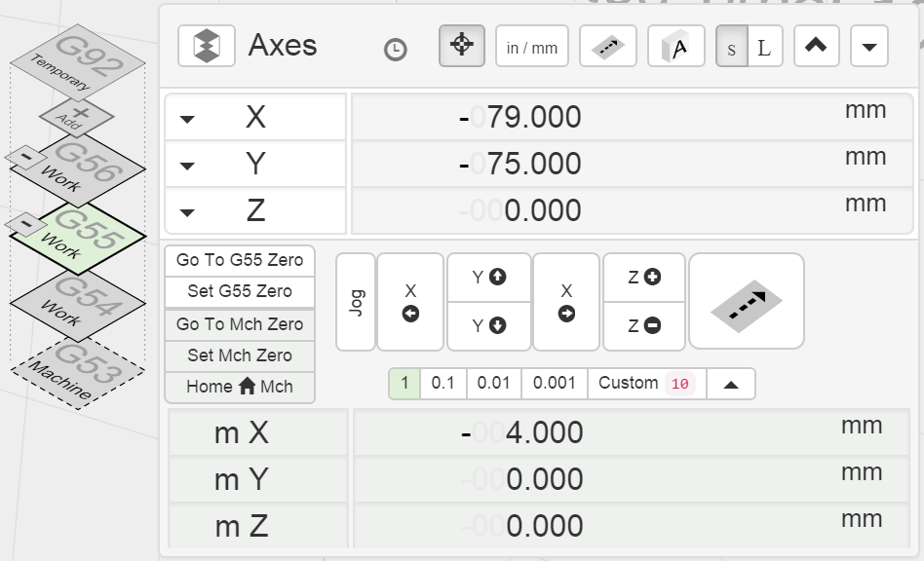Image resolution: width=924 pixels, height=561 pixels.
Task: Jog Z axis minus
Action: [644, 326]
